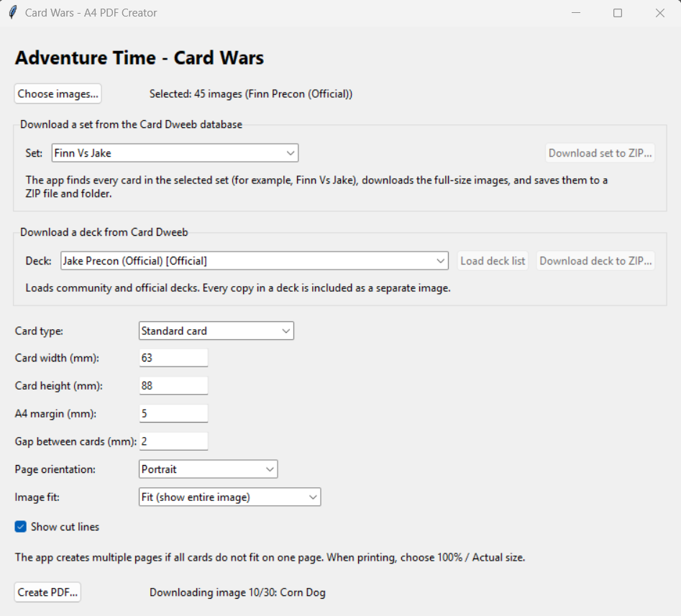
Task: Click the 'Download a deck from Card Dweeb' label
Action: (x=104, y=232)
